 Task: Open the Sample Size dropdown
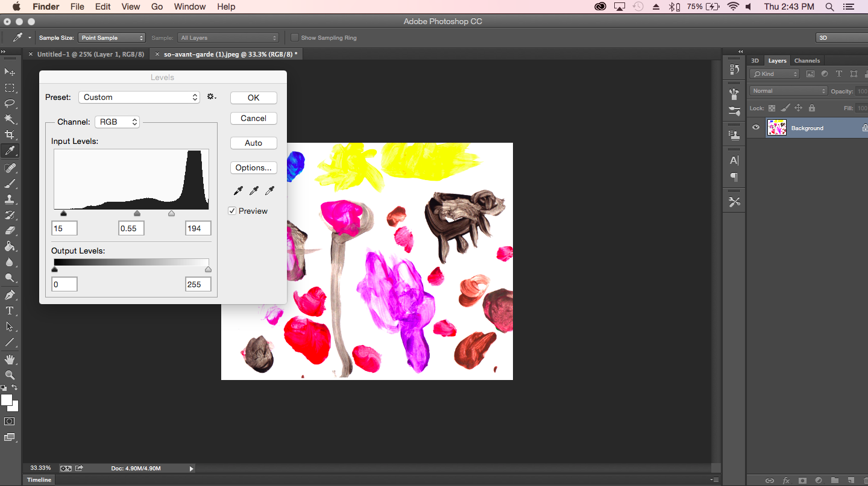pyautogui.click(x=112, y=37)
